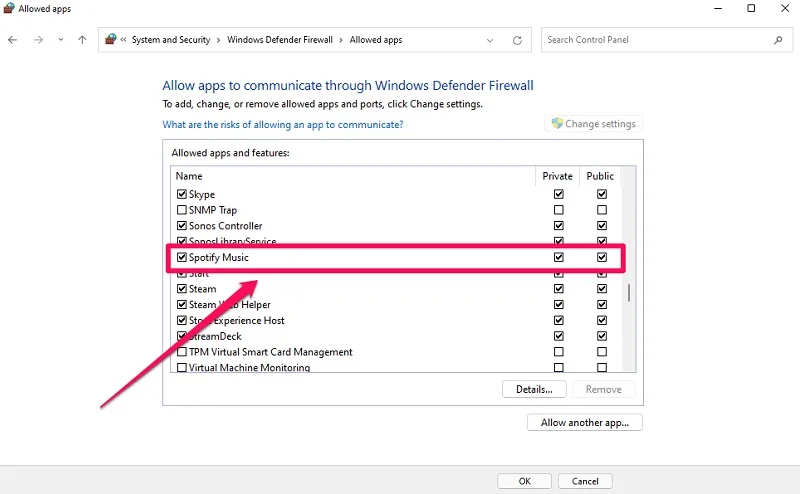Toggle StreamDeck Public checkbox
This screenshot has width=800, height=494.
[x=602, y=336]
